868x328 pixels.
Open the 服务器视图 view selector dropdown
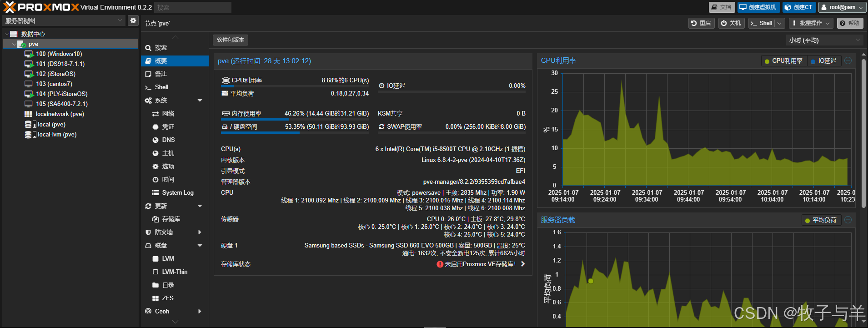(64, 20)
